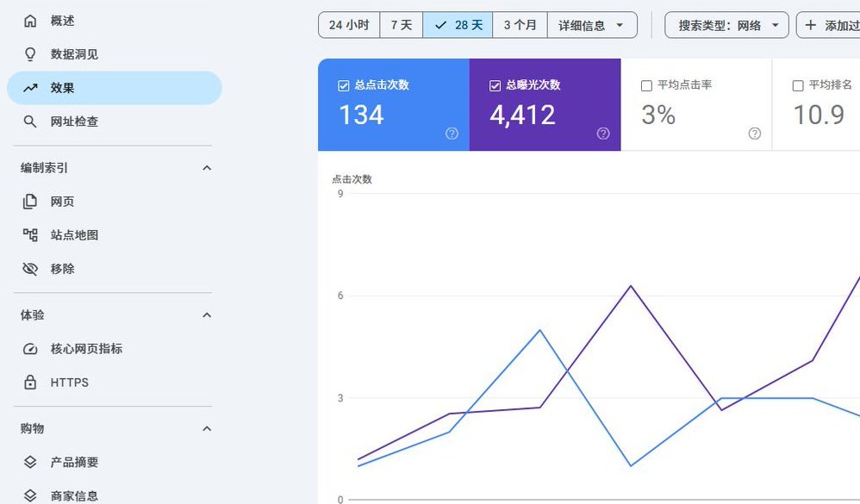Click the purple impressions line peak
Screen dimensions: 860x504
[631, 286]
